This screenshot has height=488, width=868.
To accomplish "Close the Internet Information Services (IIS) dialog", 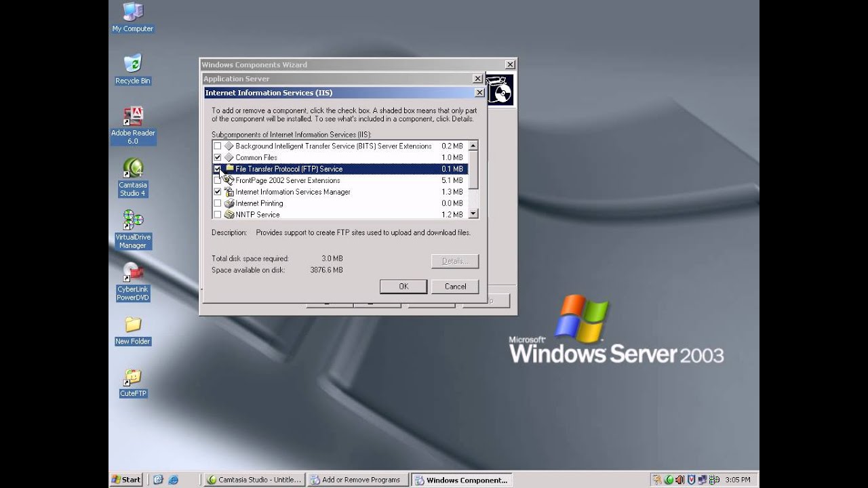I will click(x=479, y=93).
